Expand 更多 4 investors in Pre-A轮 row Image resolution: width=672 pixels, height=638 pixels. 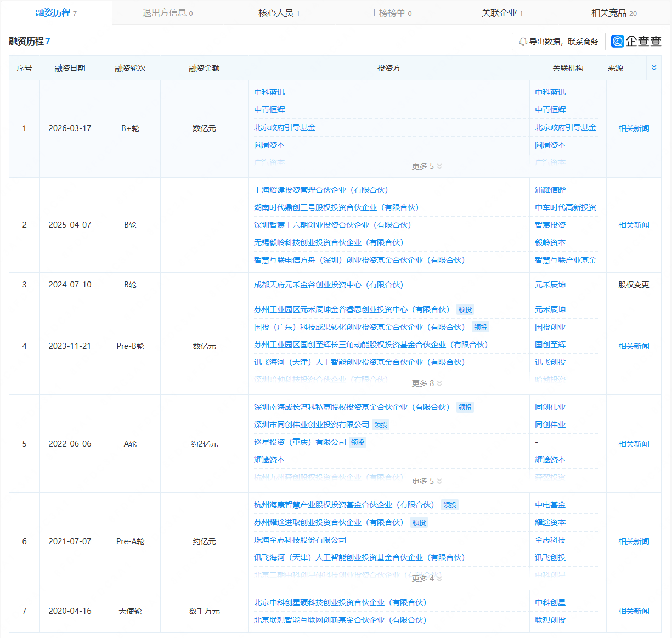click(x=426, y=579)
